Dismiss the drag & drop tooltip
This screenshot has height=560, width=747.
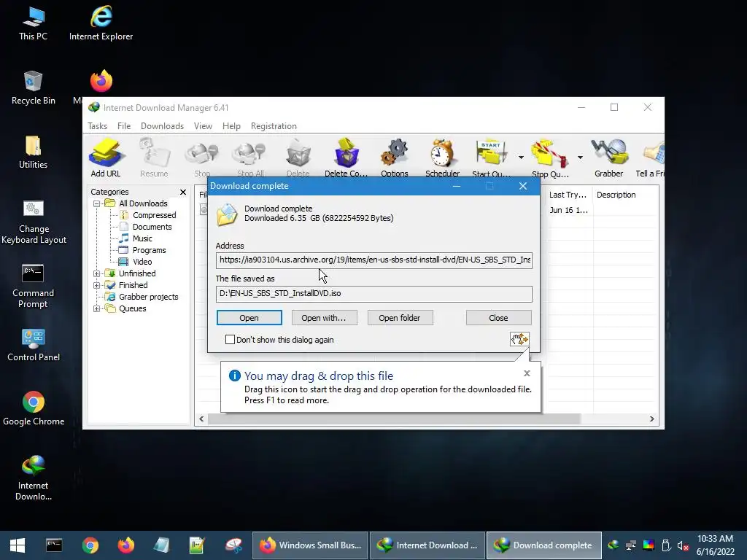pyautogui.click(x=527, y=373)
